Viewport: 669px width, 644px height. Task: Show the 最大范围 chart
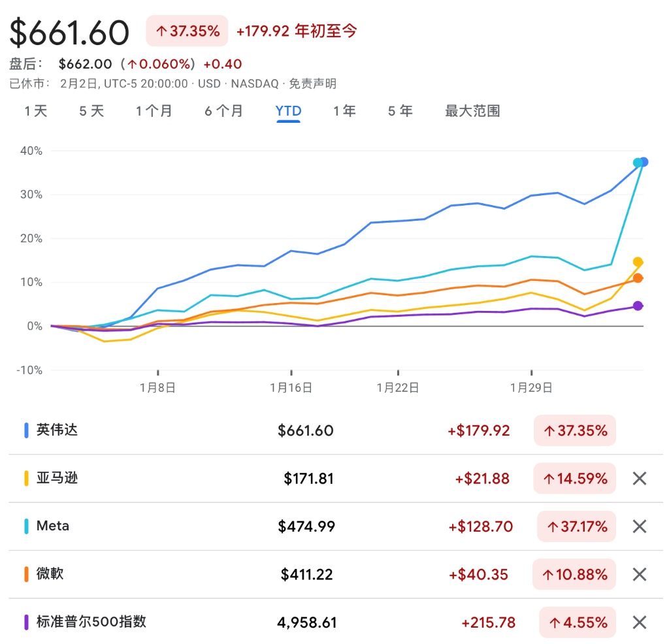click(472, 111)
